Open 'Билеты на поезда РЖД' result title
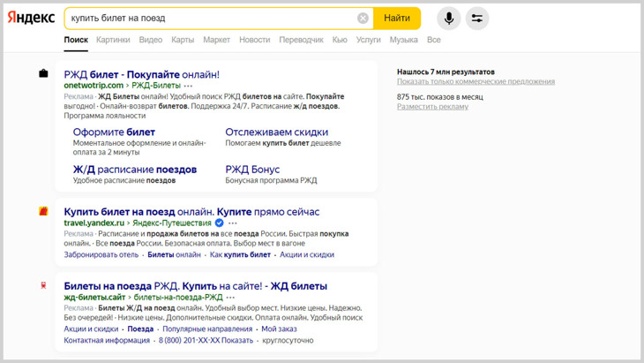This screenshot has height=363, width=644. (x=196, y=286)
